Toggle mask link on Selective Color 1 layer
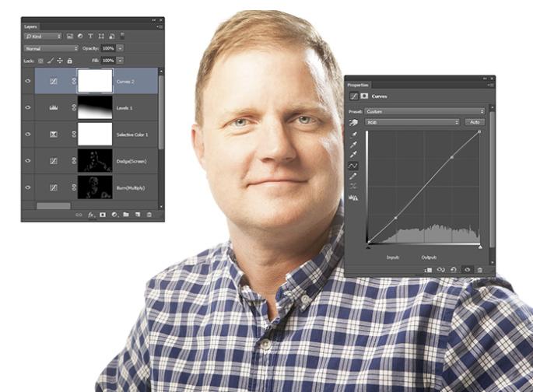Viewport: 533px width, 392px height. 74,135
